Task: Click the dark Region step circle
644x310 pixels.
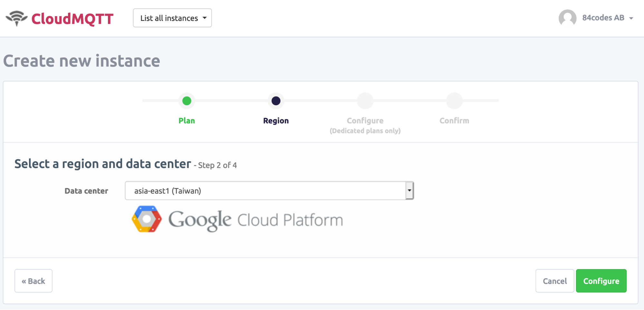Action: (276, 101)
